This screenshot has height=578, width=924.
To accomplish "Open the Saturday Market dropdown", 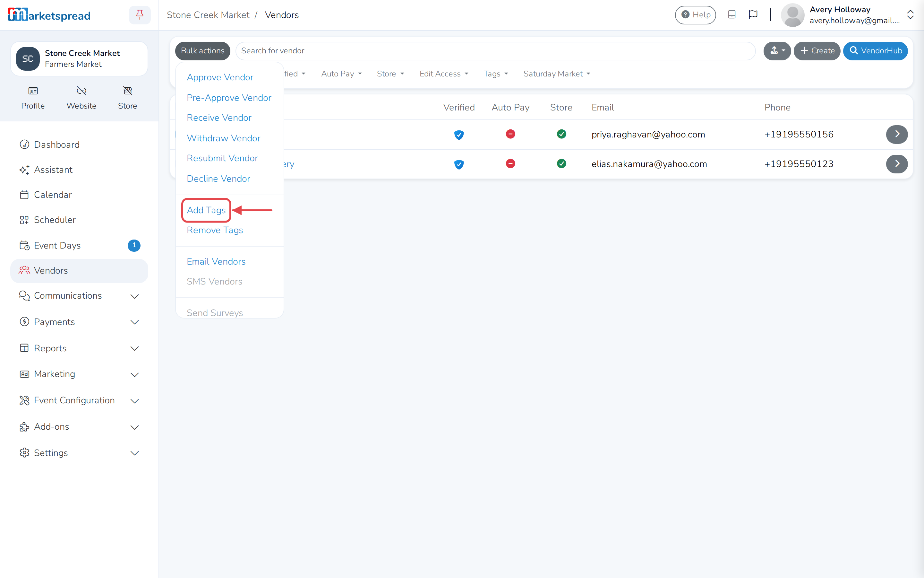I will [x=556, y=74].
